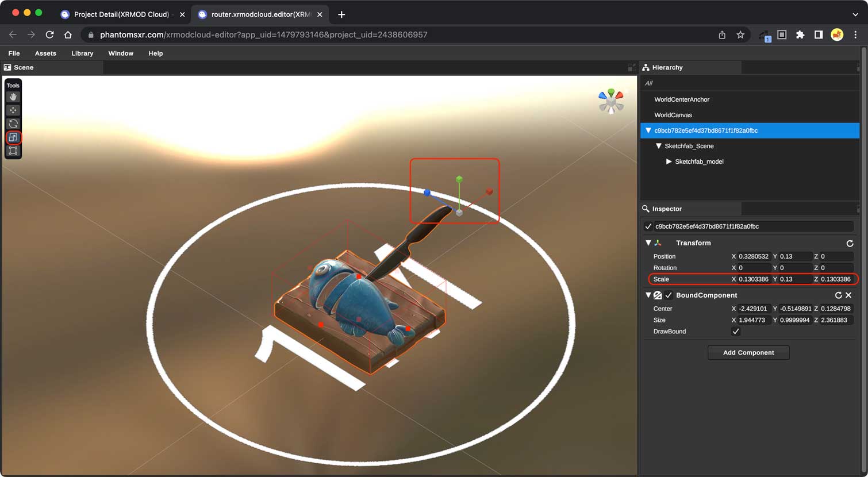The image size is (868, 477).
Task: Edit the object name field in Inspector
Action: [754, 226]
